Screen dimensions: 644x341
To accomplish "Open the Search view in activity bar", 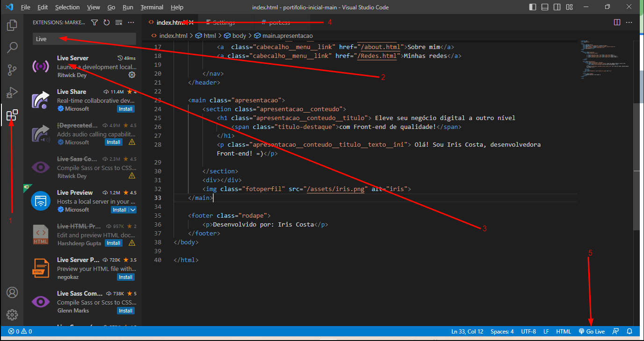I will [x=12, y=47].
